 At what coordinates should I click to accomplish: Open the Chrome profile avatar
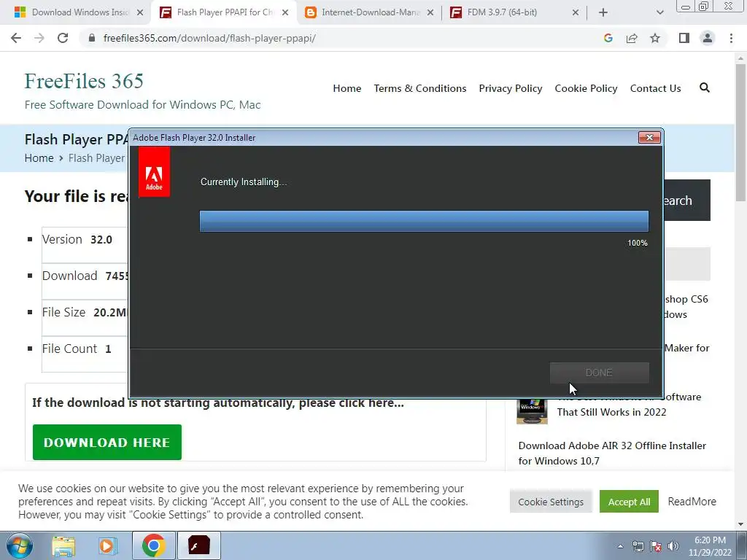pyautogui.click(x=708, y=38)
